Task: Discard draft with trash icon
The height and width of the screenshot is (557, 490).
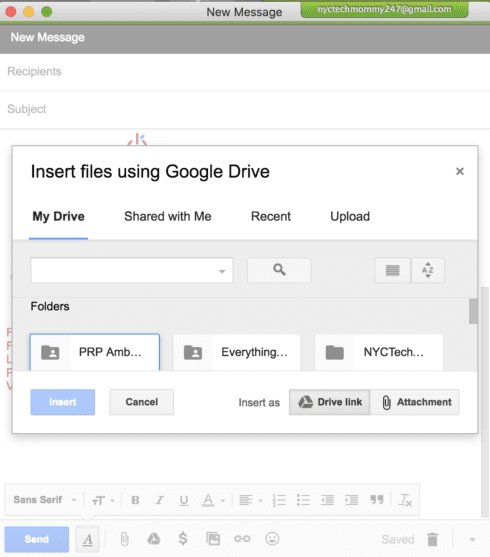Action: click(x=432, y=539)
